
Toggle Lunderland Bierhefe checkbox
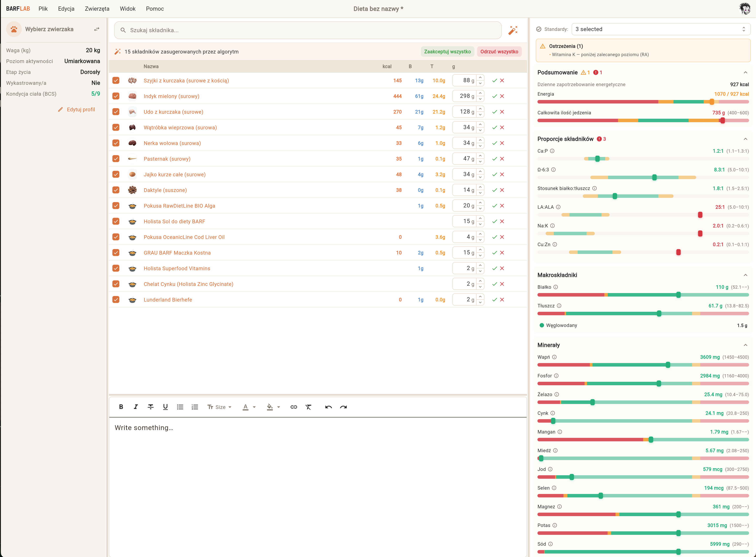(116, 300)
